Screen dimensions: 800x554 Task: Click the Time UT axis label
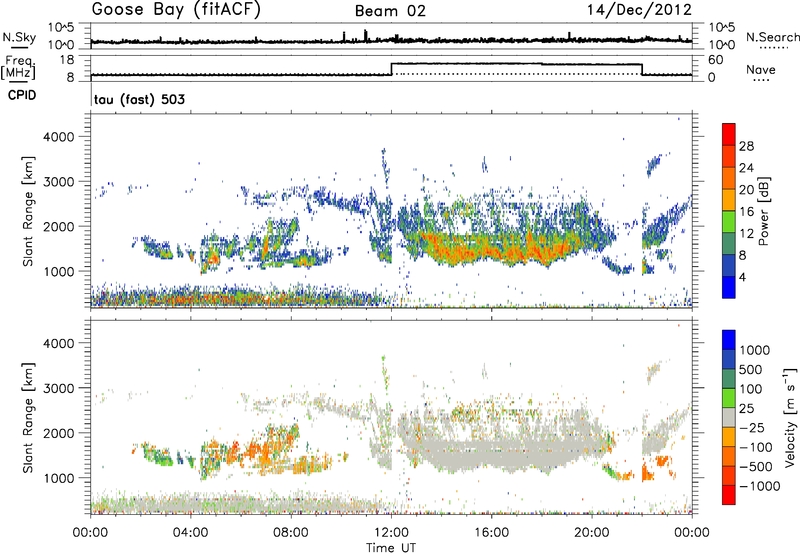(391, 548)
